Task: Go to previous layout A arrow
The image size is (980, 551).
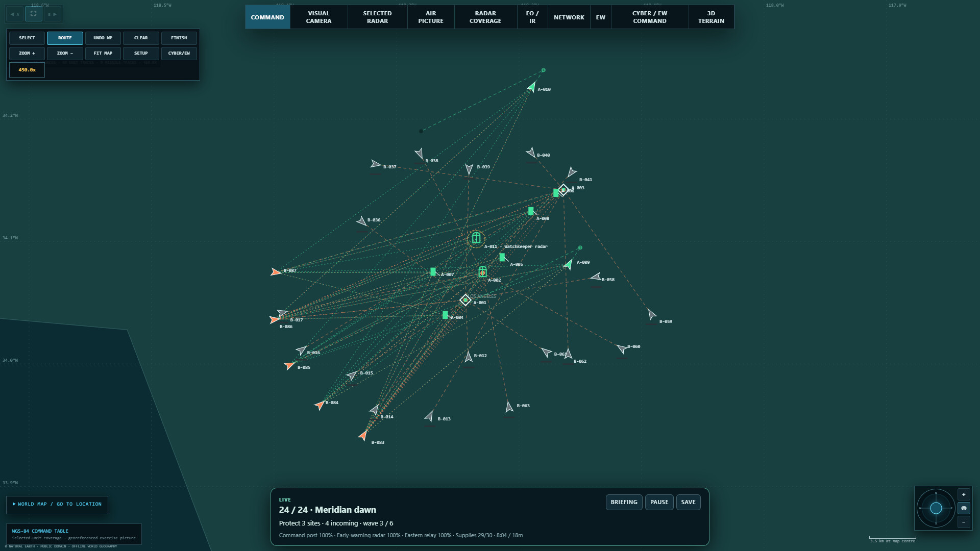Action: (x=15, y=14)
